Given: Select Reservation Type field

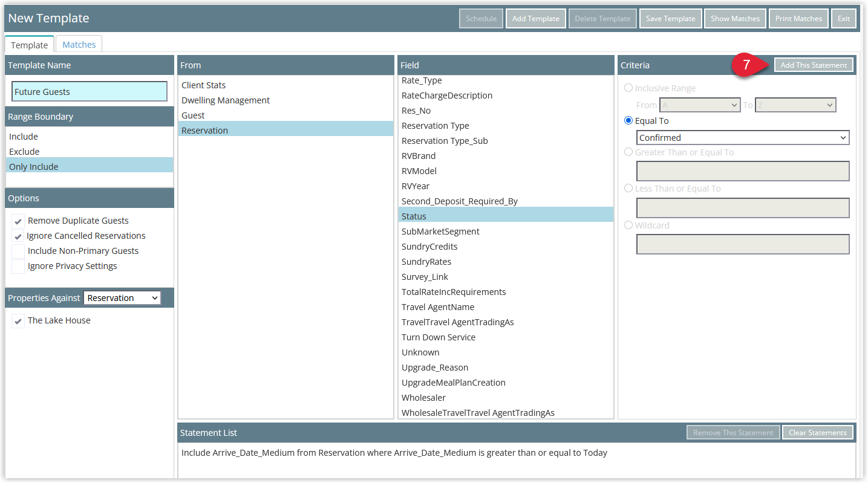Looking at the screenshot, I should [506, 126].
